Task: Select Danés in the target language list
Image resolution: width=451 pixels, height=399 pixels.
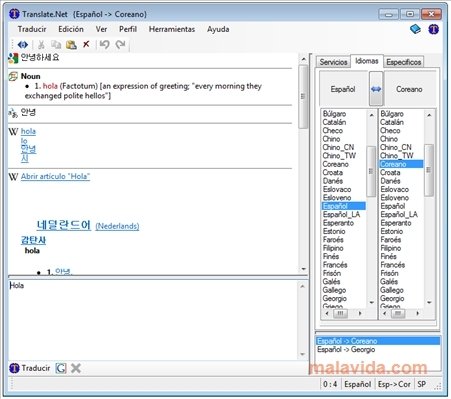Action: [x=390, y=181]
